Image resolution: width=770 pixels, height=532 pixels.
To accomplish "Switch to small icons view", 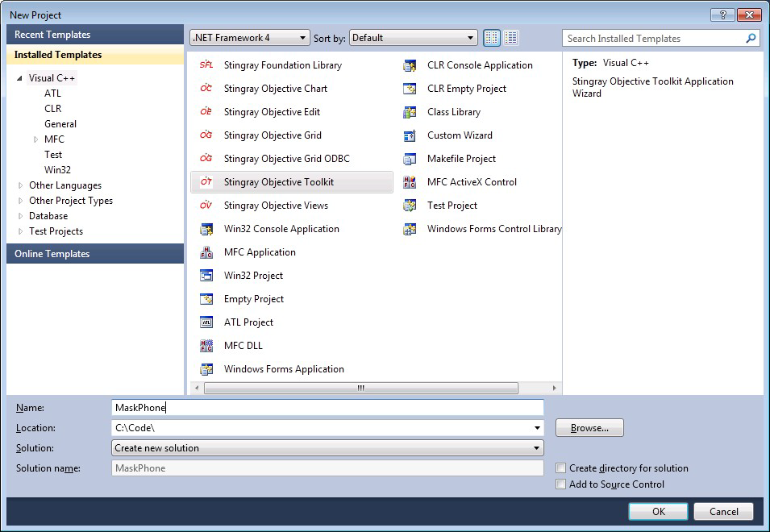I will click(492, 38).
